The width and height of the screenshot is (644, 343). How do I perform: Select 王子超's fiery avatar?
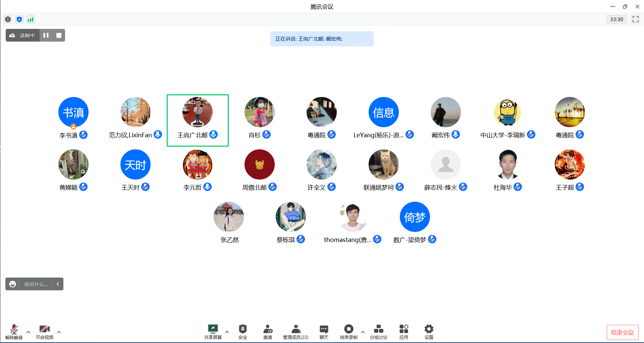click(x=570, y=164)
